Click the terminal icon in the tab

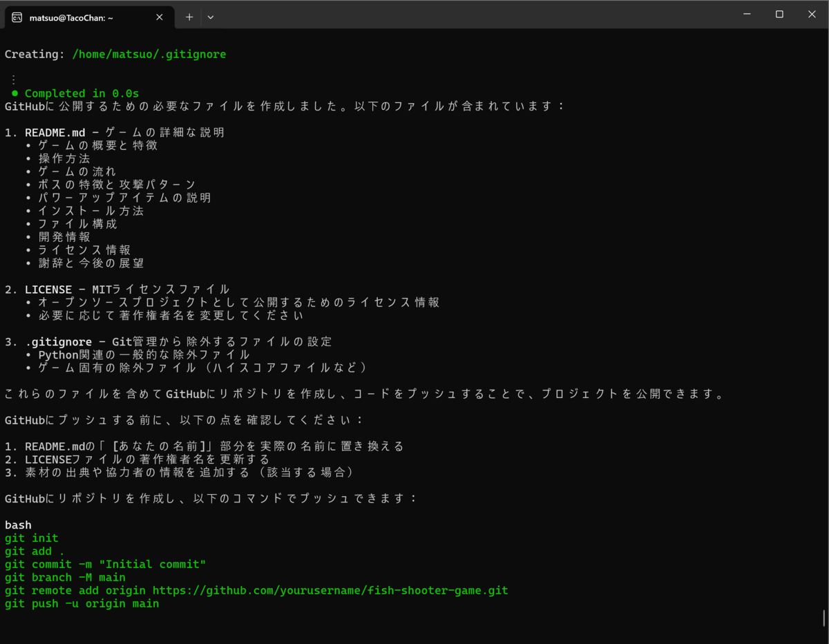(x=17, y=17)
